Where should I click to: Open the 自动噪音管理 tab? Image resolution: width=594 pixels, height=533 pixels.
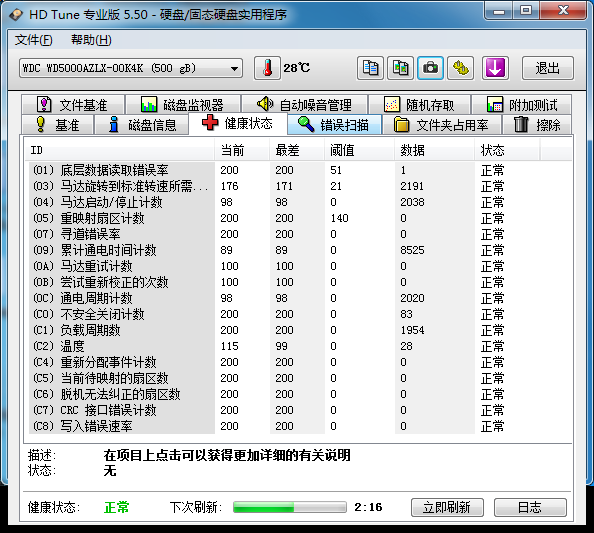(304, 105)
